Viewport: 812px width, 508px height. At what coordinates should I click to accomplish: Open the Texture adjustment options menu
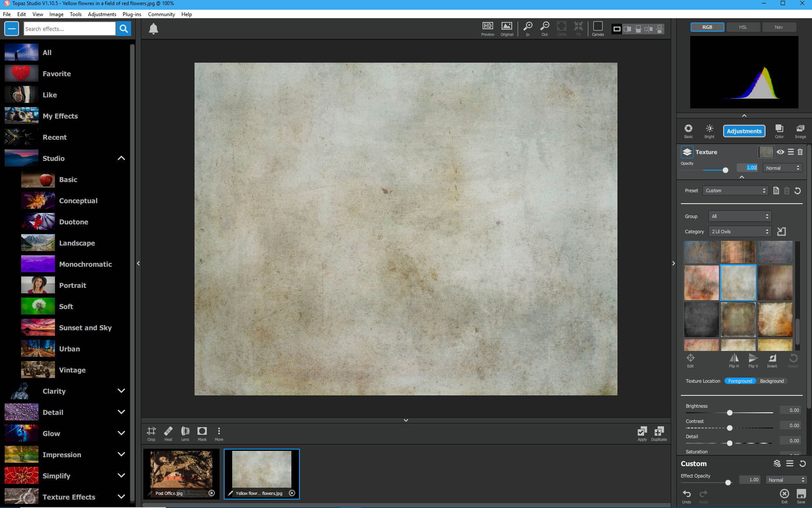point(790,152)
